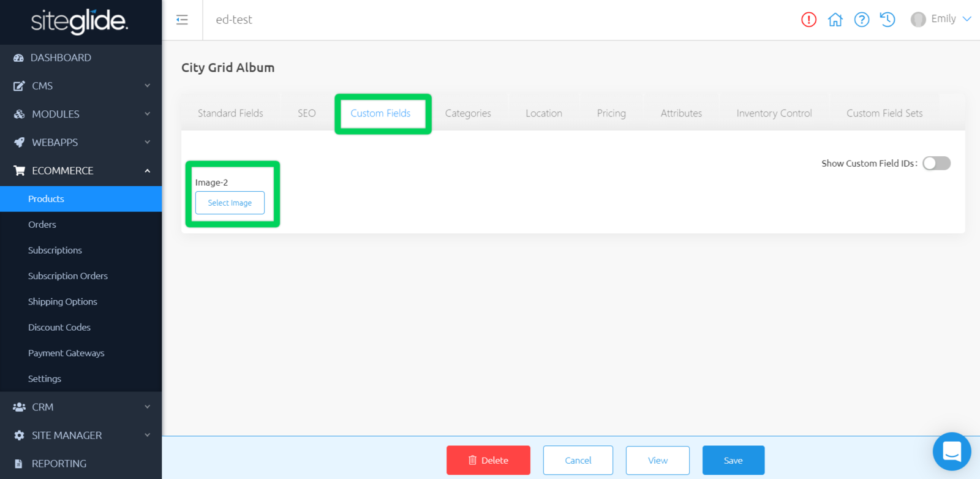Image resolution: width=980 pixels, height=479 pixels.
Task: Open the Emily user account dropdown
Action: click(x=941, y=19)
